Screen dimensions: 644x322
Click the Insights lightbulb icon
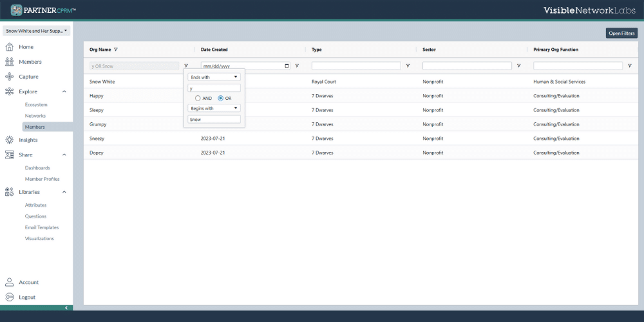(x=10, y=140)
